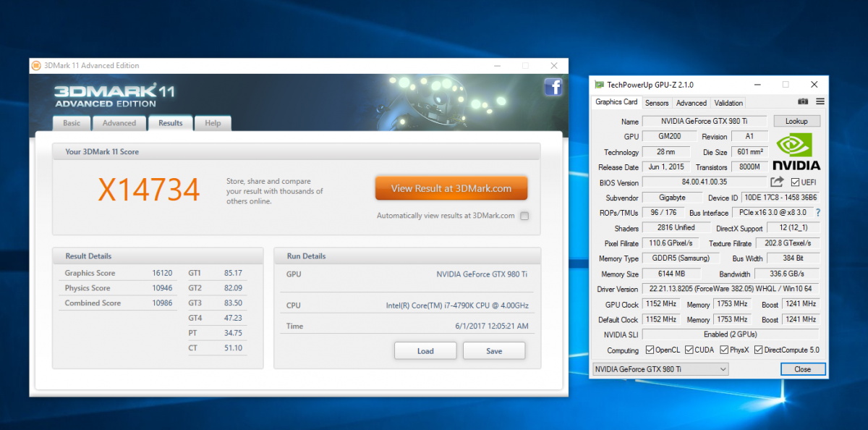The height and width of the screenshot is (430, 868).
Task: Switch to the Sensors tab in GPU-Z
Action: coord(657,103)
